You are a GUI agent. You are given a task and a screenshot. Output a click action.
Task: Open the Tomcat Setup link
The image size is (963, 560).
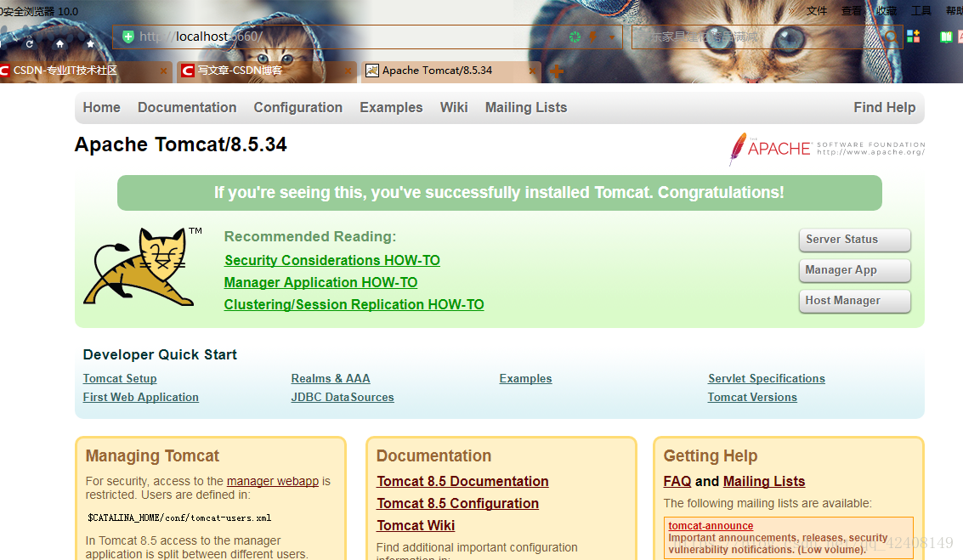(120, 379)
